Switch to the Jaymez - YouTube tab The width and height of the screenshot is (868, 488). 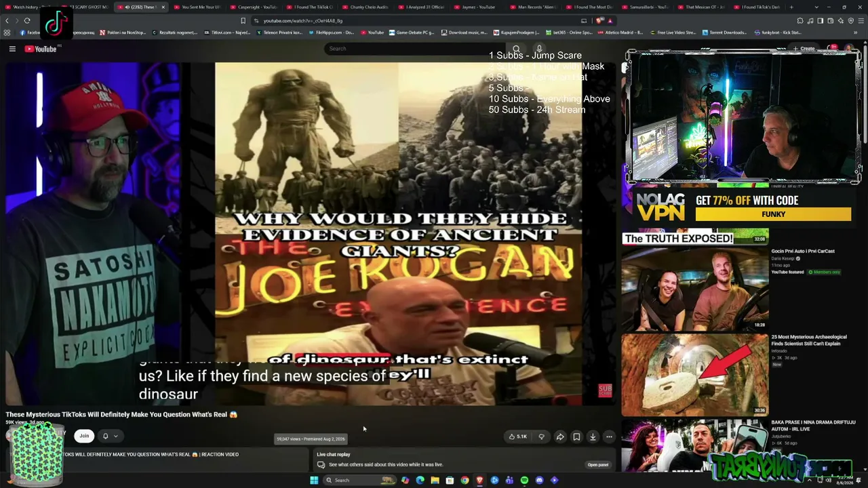coord(479,7)
